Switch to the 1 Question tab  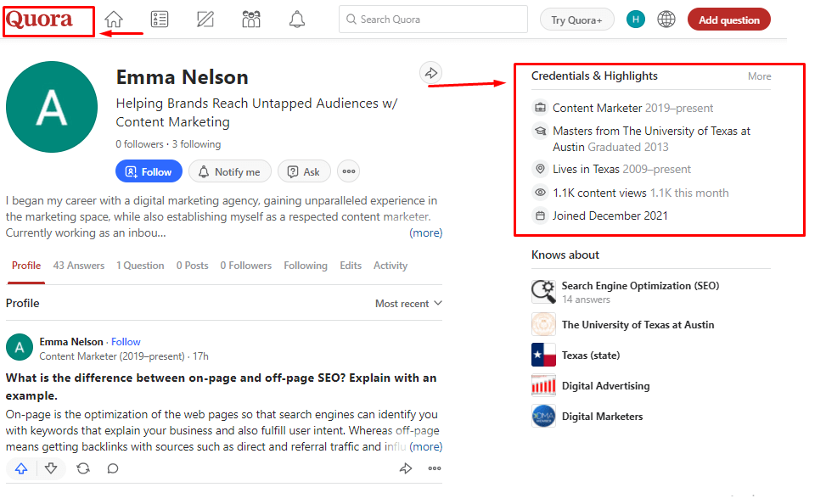point(140,266)
